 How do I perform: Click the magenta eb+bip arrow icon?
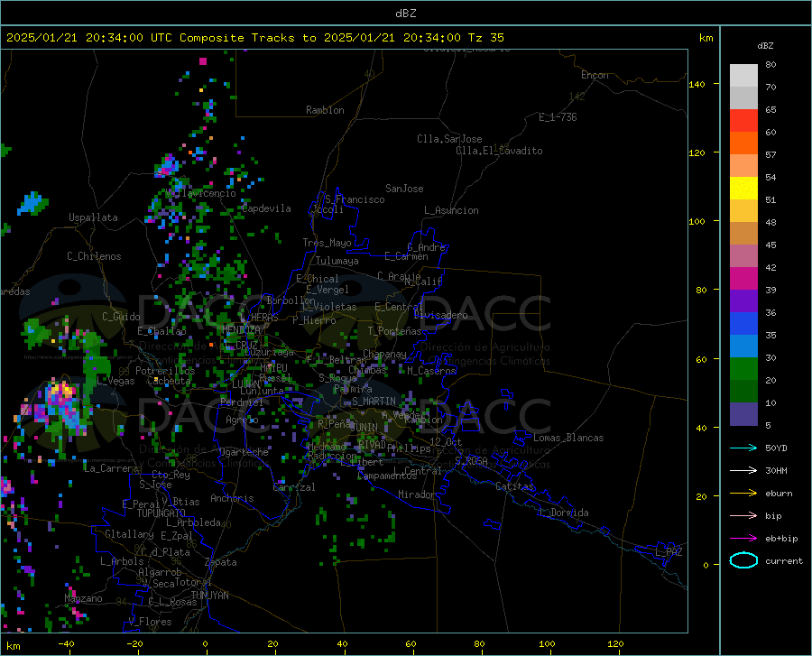point(743,539)
